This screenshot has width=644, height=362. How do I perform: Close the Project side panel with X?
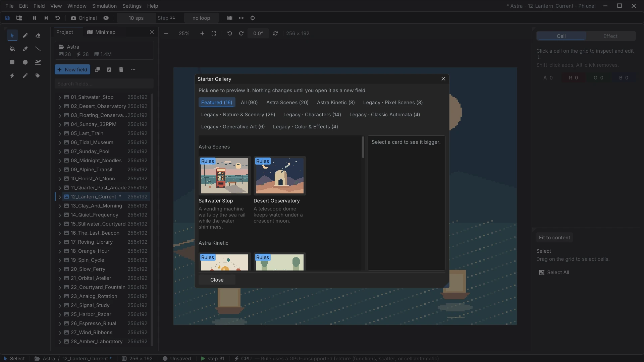pyautogui.click(x=152, y=32)
